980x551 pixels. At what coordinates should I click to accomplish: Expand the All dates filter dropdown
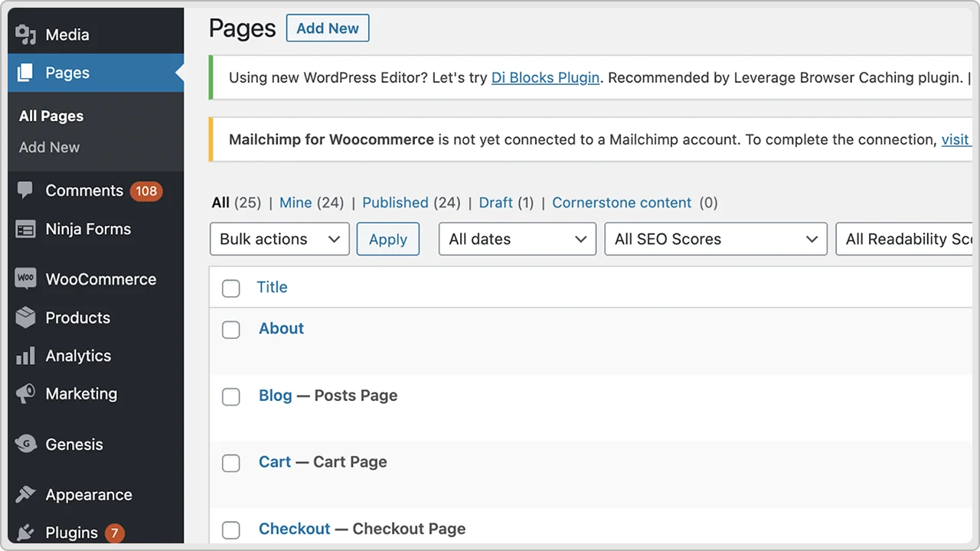pyautogui.click(x=517, y=239)
